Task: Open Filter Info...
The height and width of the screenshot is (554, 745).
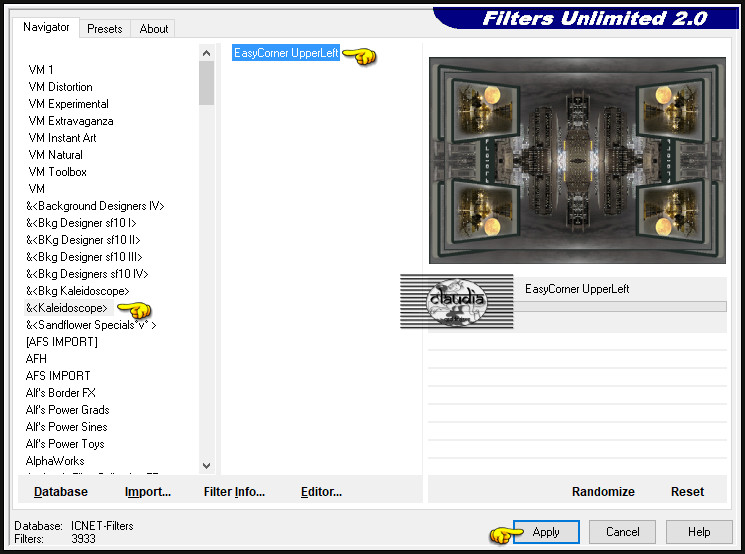Action: (234, 492)
